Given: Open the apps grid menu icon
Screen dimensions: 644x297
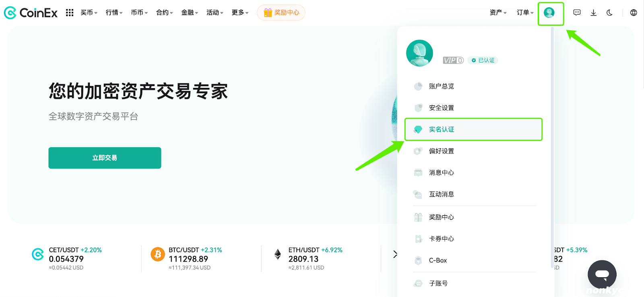Looking at the screenshot, I should coord(70,13).
